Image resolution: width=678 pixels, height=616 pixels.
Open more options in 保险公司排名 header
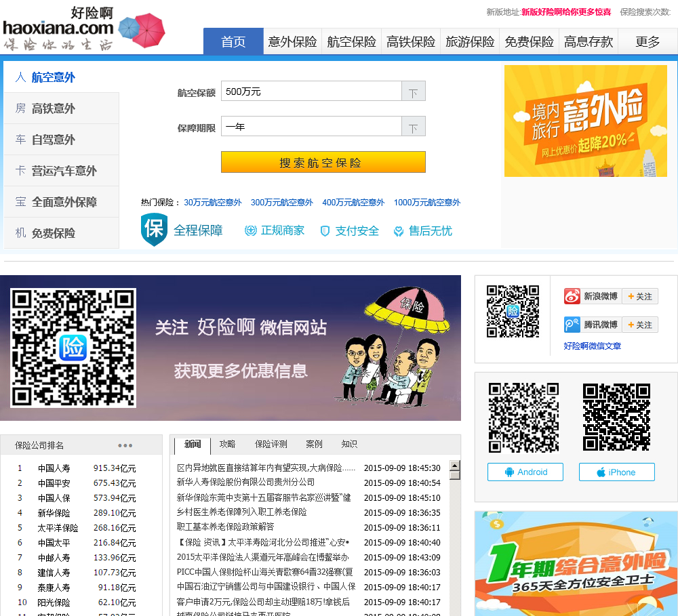(x=125, y=445)
